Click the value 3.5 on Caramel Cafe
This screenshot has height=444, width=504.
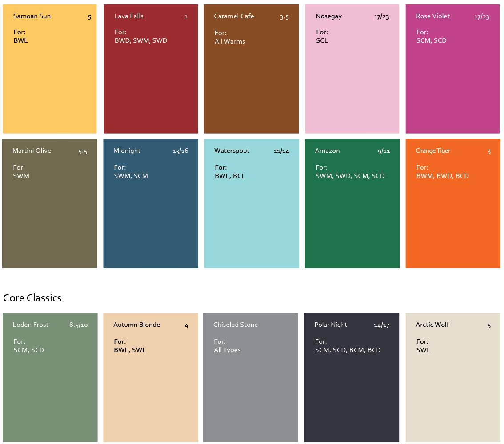pos(284,17)
